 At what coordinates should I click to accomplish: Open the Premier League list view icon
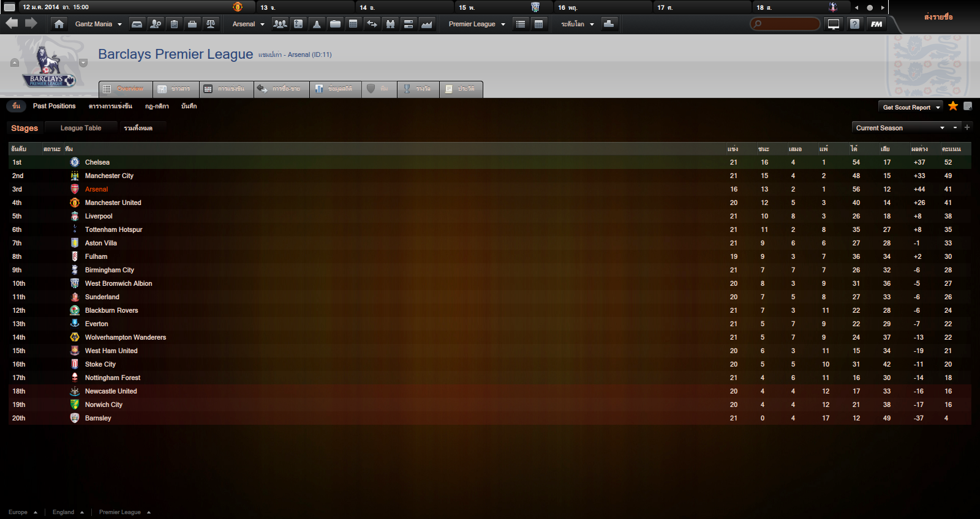pos(521,24)
